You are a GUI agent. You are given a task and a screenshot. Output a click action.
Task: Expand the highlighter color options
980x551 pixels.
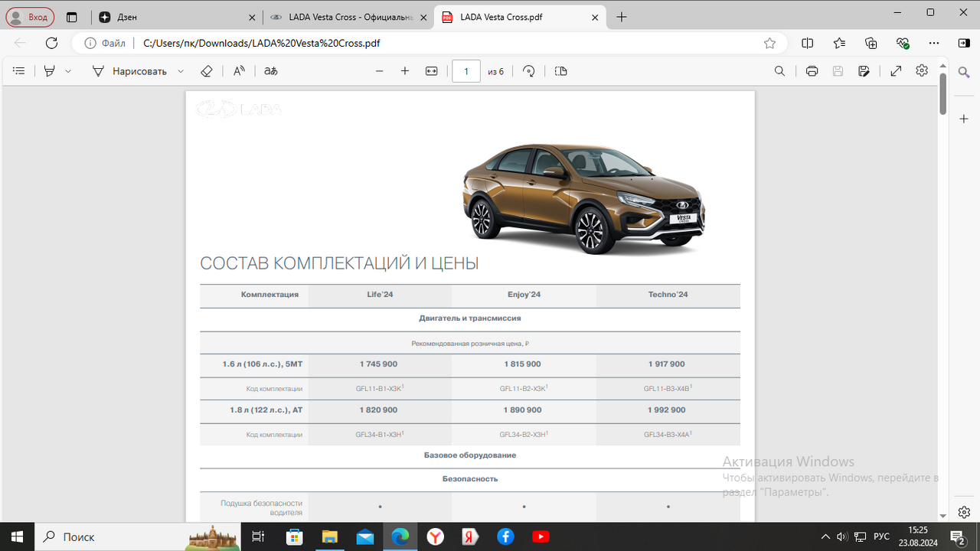click(x=68, y=71)
